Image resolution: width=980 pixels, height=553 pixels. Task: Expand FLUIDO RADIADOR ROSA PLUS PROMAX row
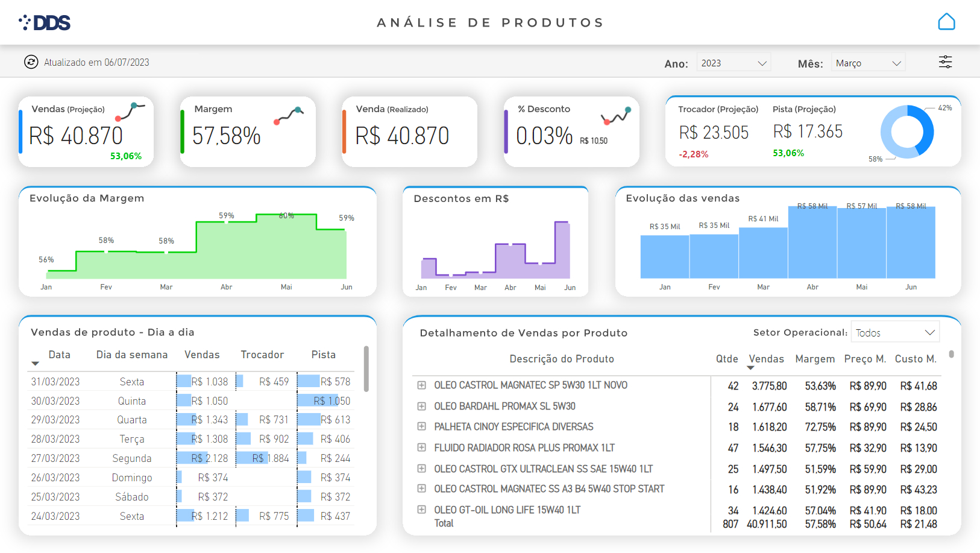click(x=422, y=447)
